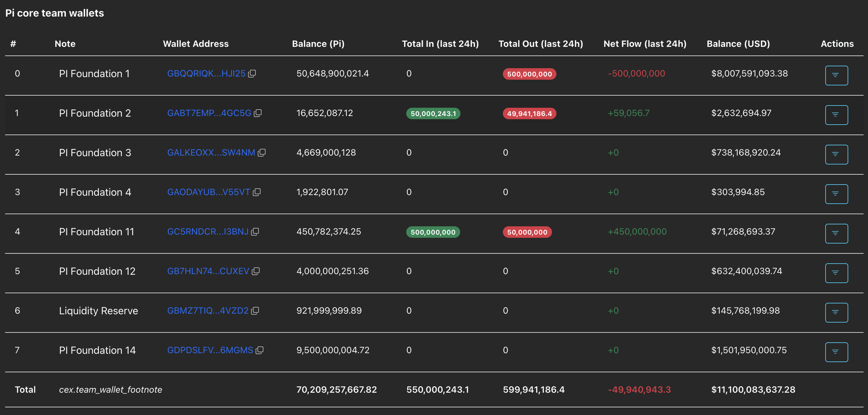Click the Balance (USD) column header

tap(738, 44)
